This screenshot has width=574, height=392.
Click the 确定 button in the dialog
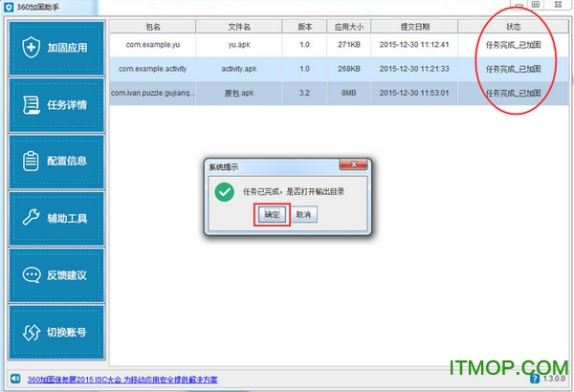click(x=272, y=214)
